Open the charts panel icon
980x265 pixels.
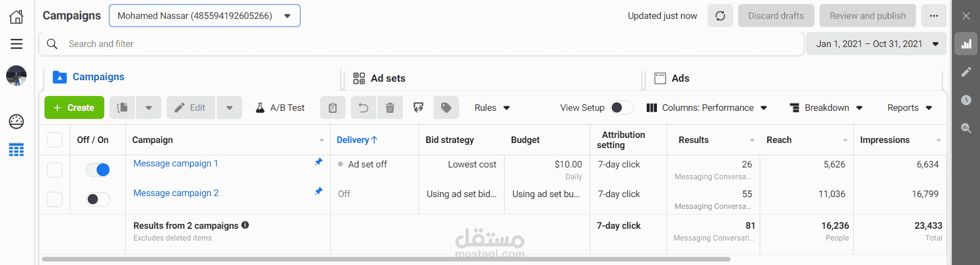[x=966, y=44]
